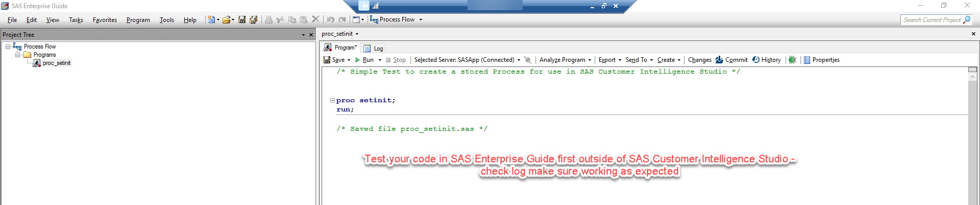Collapse the proc setinit code block
The image size is (980, 205).
pos(332,101)
